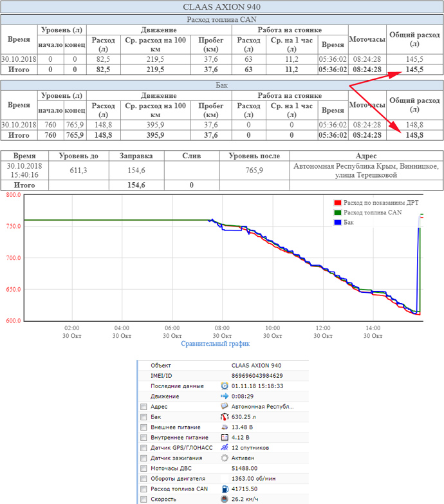Tick the Моточасы ДВС checkbox
This screenshot has height=504, width=444.
click(143, 468)
